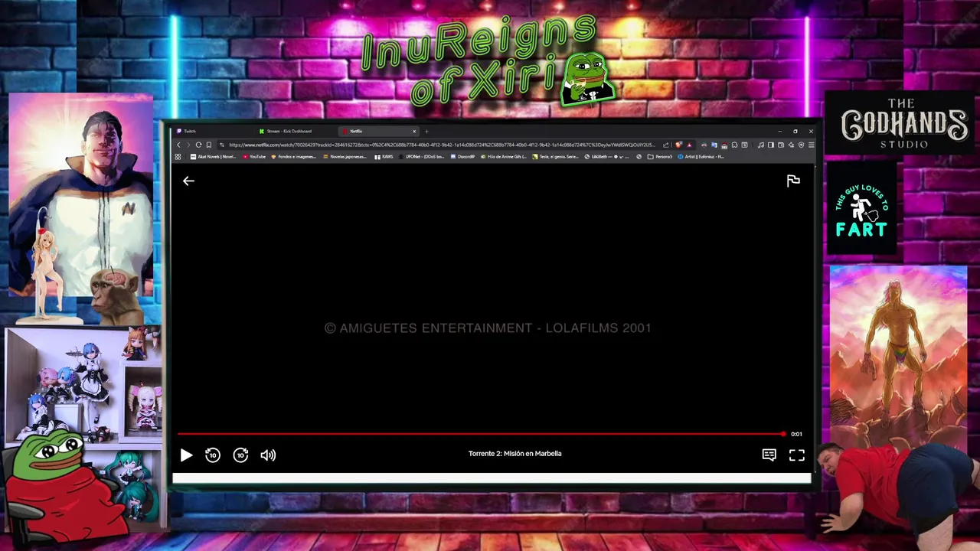Toggle the browser sidebar panel

click(771, 145)
